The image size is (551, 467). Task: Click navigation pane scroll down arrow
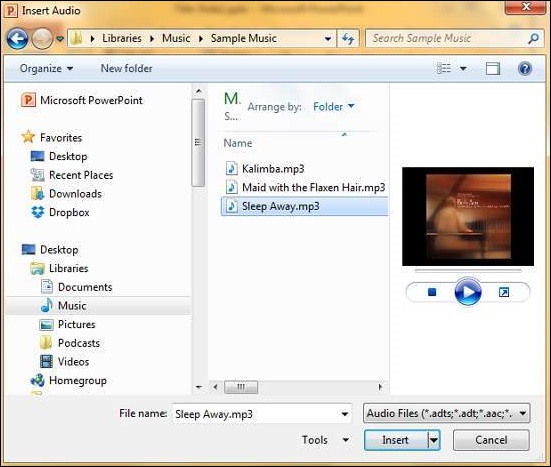(199, 387)
